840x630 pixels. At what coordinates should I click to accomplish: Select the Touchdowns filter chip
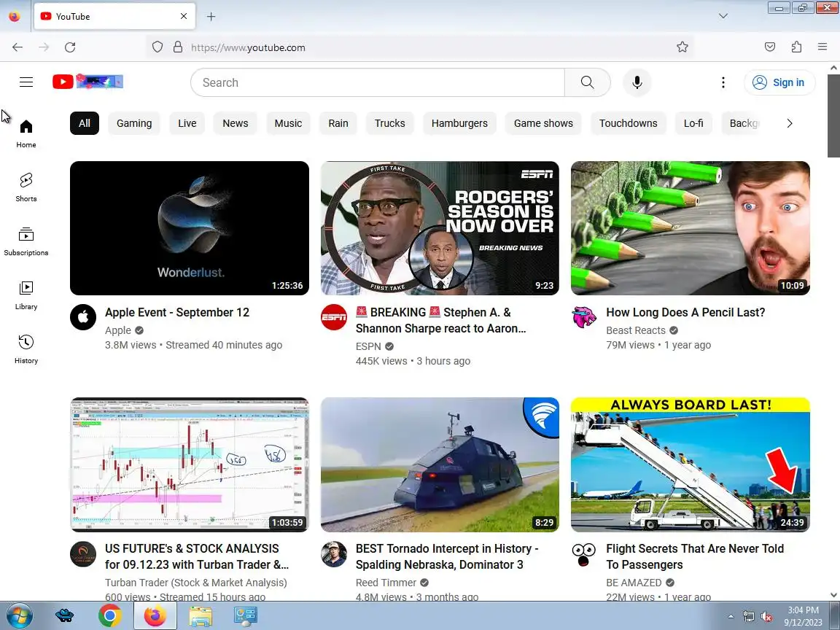tap(628, 123)
